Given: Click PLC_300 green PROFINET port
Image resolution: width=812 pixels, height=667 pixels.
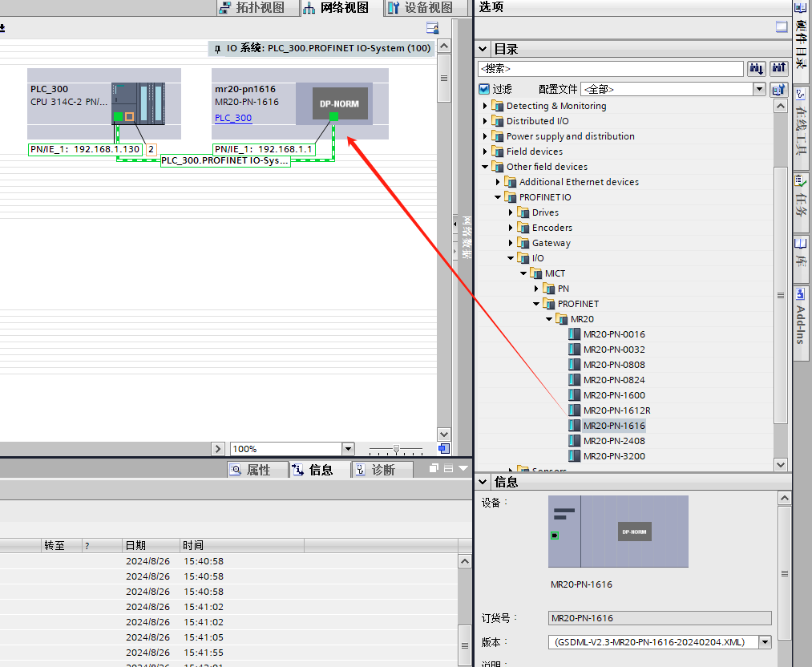Looking at the screenshot, I should point(118,117).
